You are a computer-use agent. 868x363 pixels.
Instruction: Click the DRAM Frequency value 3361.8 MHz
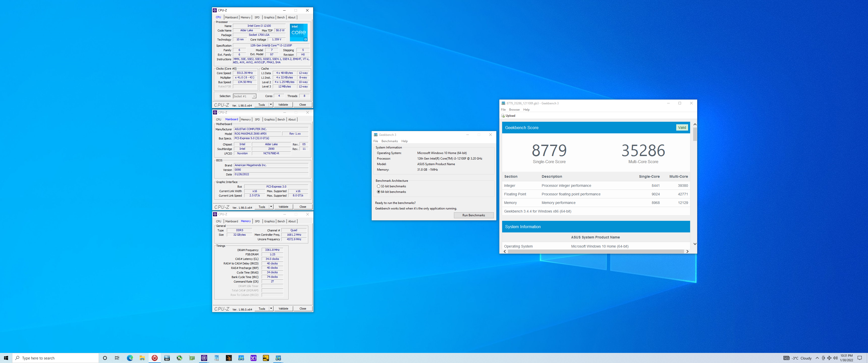(x=272, y=250)
